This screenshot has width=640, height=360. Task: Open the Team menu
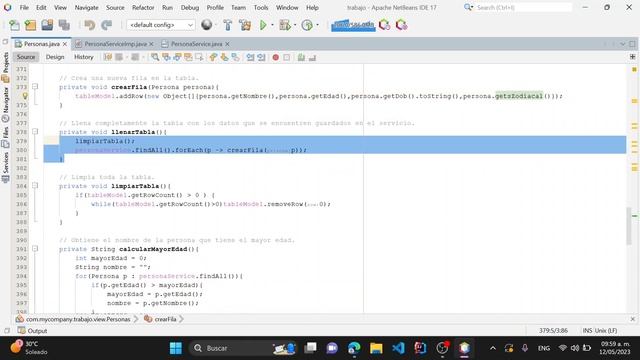tap(238, 7)
